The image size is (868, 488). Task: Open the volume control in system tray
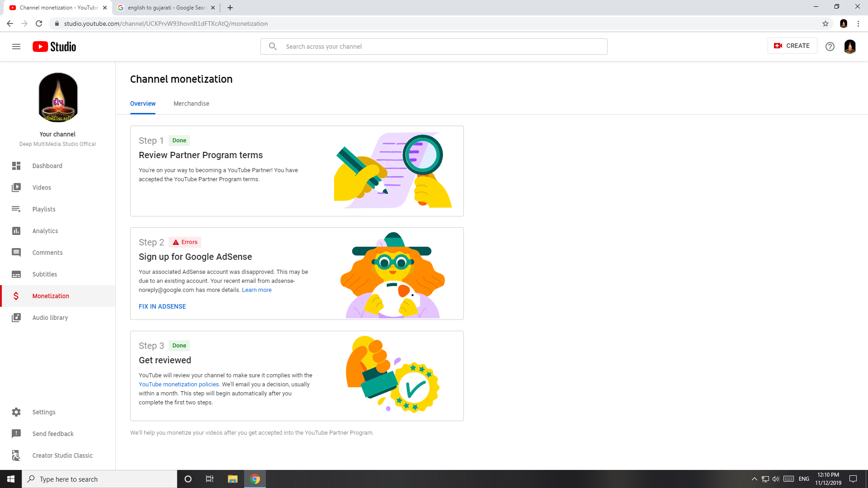tap(776, 479)
